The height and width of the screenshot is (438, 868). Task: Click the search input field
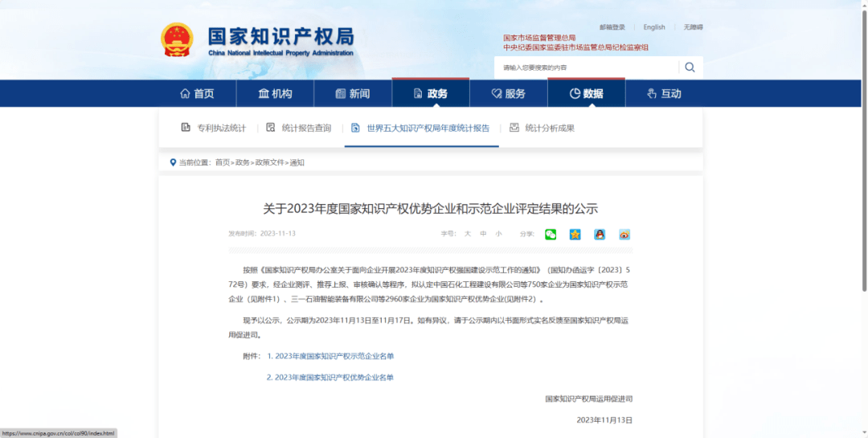click(586, 68)
